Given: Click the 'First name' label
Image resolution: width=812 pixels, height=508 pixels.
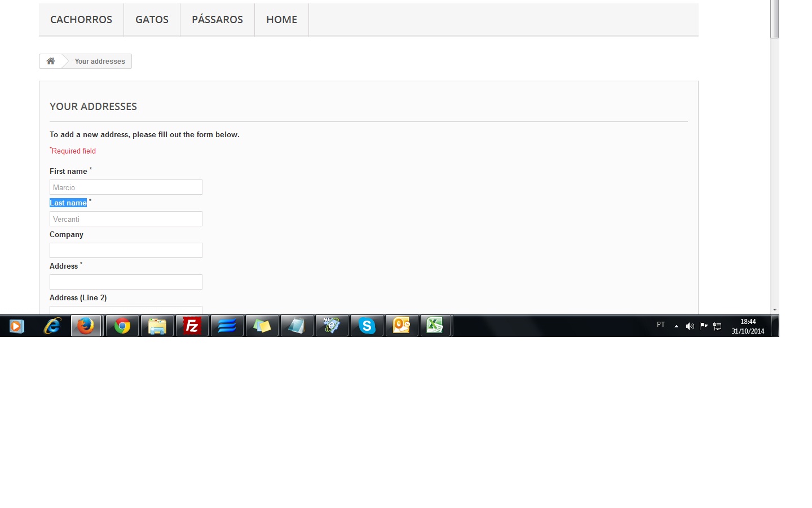Looking at the screenshot, I should pyautogui.click(x=68, y=171).
